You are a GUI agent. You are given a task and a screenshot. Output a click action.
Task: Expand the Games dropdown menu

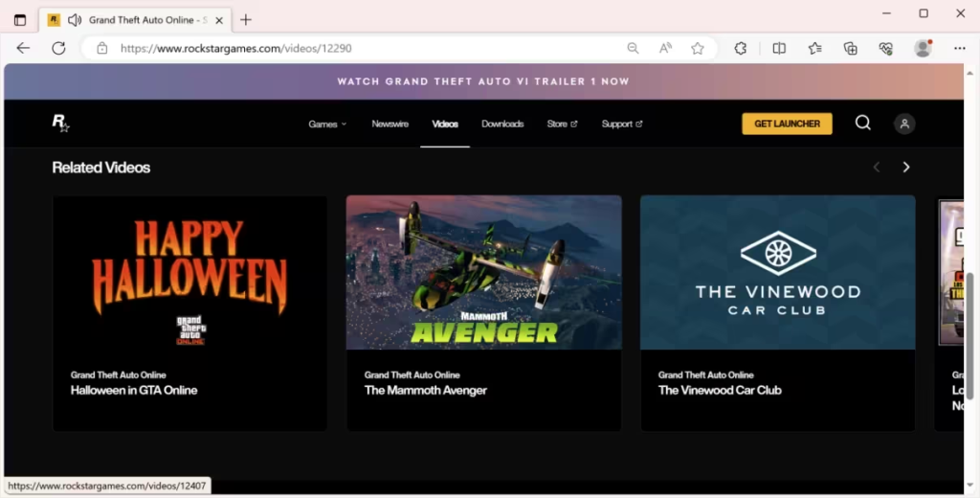(x=327, y=124)
